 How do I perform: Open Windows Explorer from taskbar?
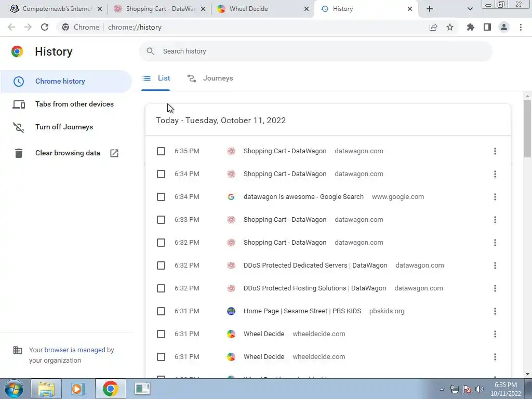(x=46, y=389)
